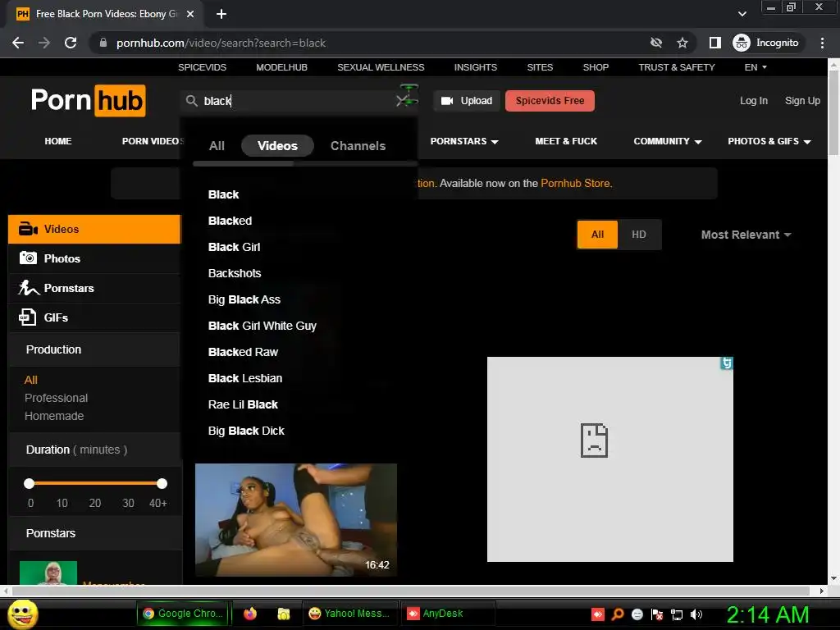Go to HOME in the main navigation

tap(58, 141)
